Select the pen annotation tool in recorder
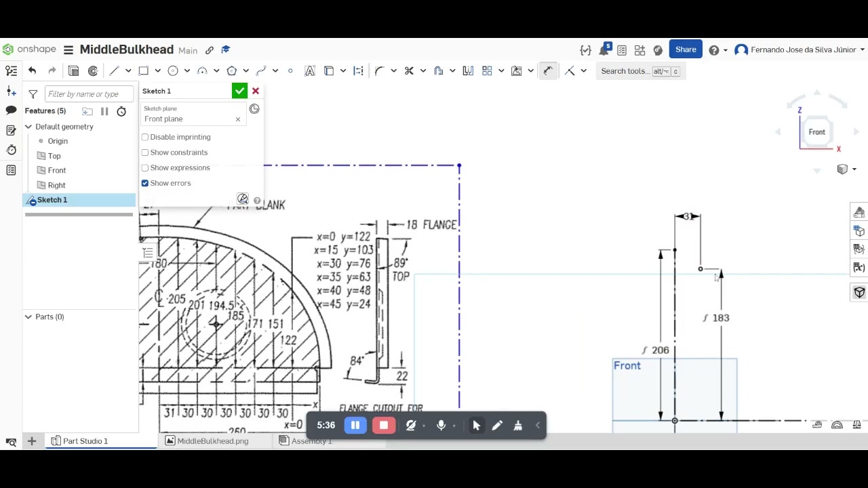The height and width of the screenshot is (488, 868). 497,425
